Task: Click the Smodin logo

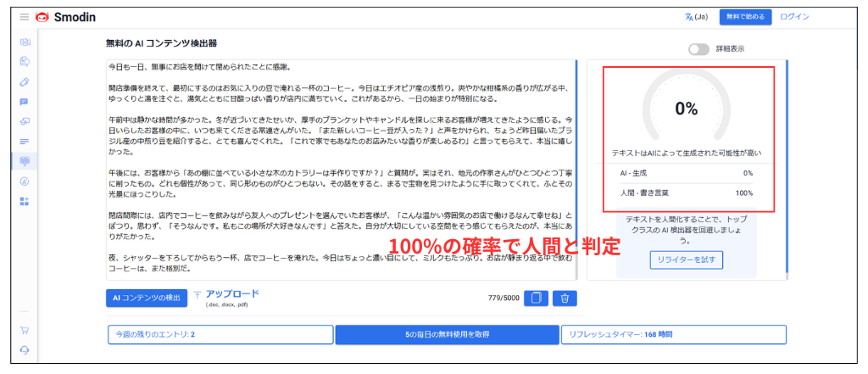Action: click(x=65, y=17)
